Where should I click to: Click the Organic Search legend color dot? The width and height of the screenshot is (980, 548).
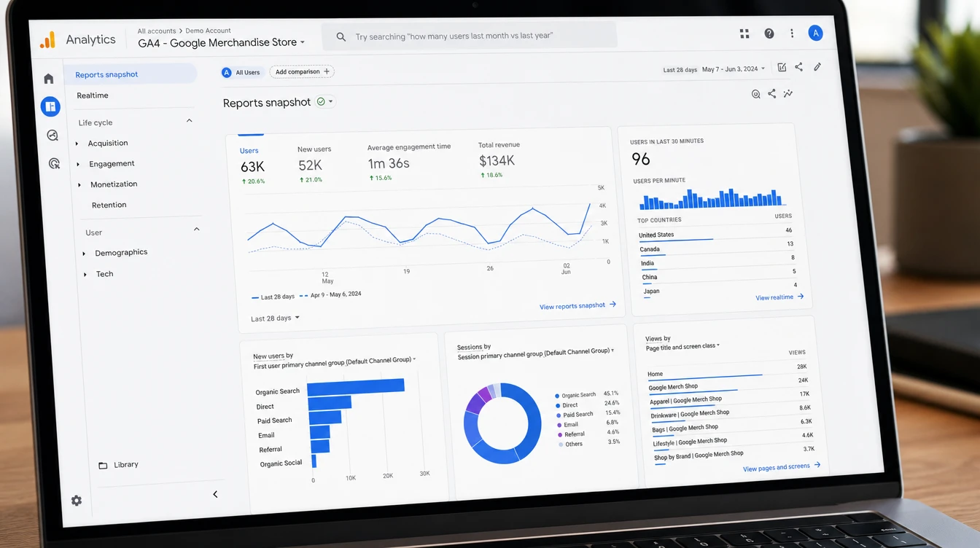click(557, 396)
